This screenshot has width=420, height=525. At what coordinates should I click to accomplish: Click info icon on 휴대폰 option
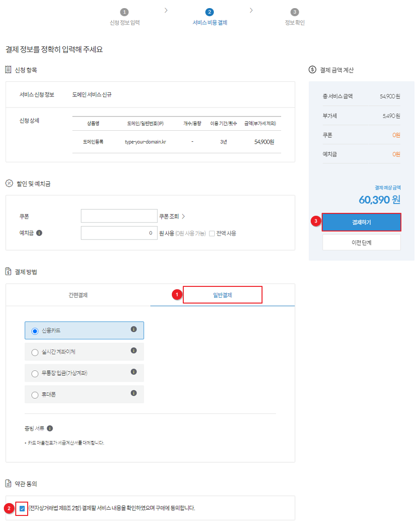tap(134, 393)
